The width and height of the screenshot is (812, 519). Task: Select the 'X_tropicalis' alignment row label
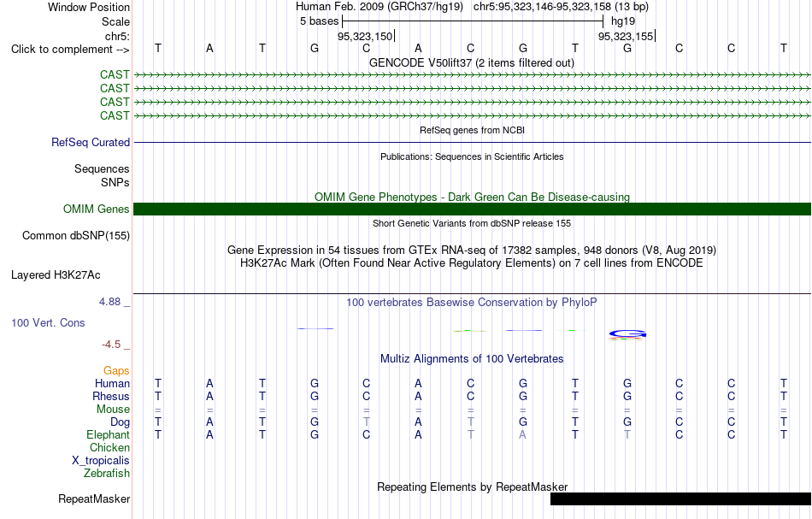click(x=101, y=461)
